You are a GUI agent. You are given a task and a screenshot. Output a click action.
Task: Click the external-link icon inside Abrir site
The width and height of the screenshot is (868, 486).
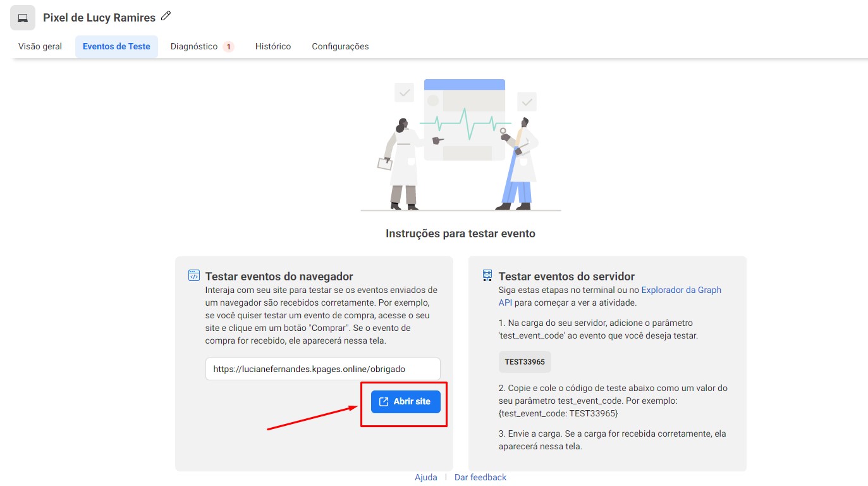coord(384,402)
